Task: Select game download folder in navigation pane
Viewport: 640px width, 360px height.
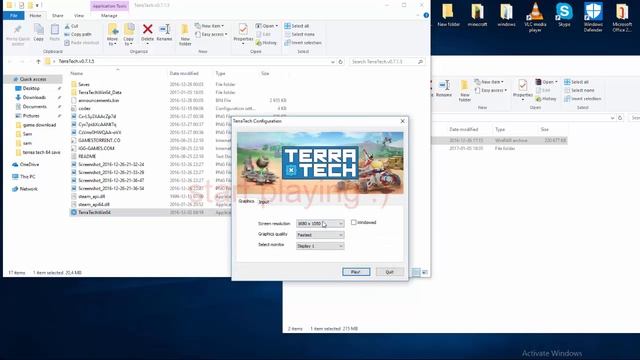Action: (39, 125)
